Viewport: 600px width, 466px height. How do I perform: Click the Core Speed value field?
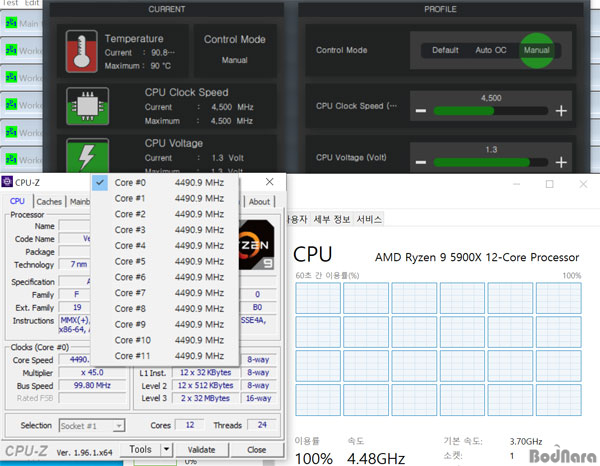(x=75, y=360)
